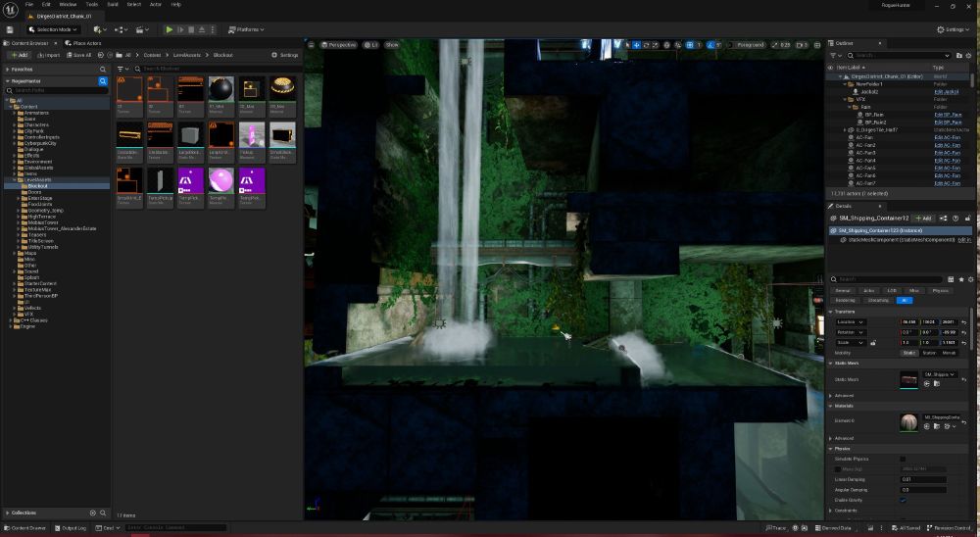Image resolution: width=980 pixels, height=537 pixels.
Task: Open the Tools menu
Action: coord(92,4)
